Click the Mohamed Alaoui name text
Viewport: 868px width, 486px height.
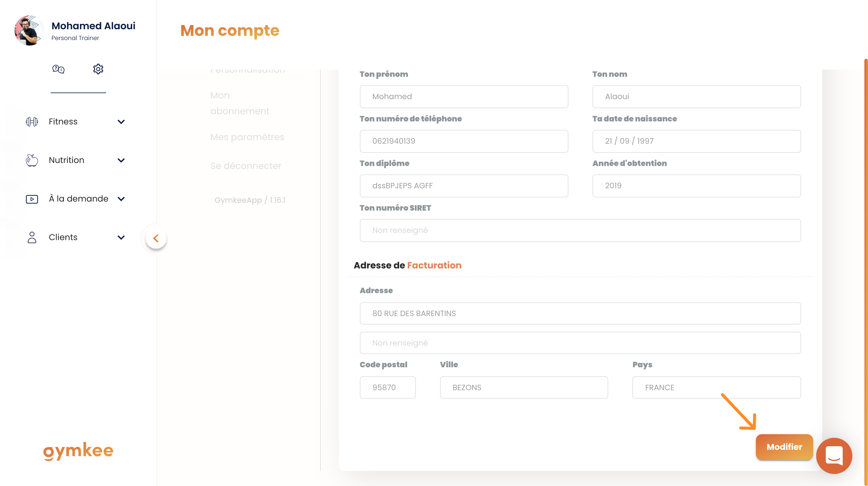[x=93, y=26]
